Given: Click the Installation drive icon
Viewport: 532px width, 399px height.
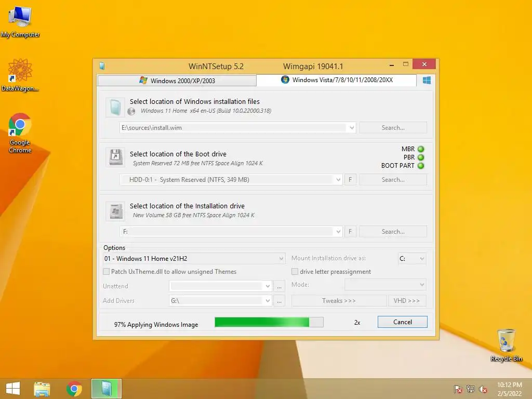Looking at the screenshot, I should click(115, 211).
